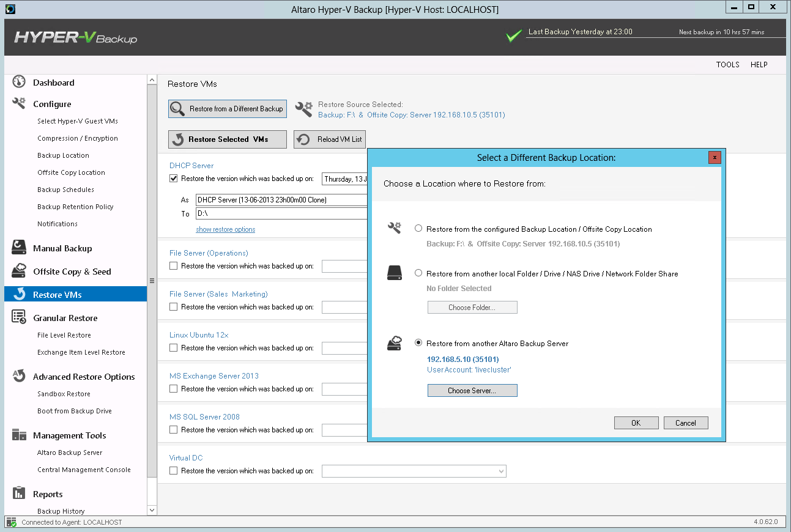791x532 pixels.
Task: Click the Altaro Backup Server cloud drive icon
Action: 395,343
